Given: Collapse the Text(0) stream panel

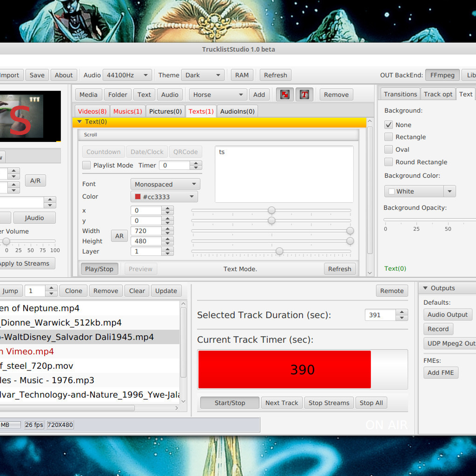Looking at the screenshot, I should (x=79, y=122).
